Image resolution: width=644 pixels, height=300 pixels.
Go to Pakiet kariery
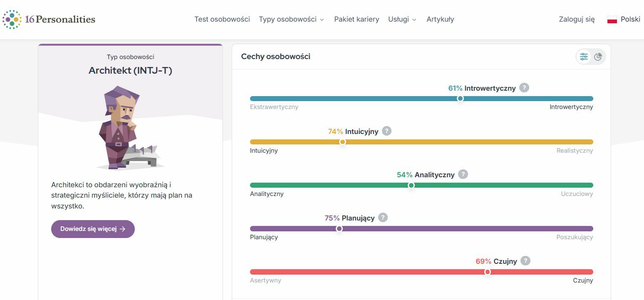pyautogui.click(x=357, y=19)
